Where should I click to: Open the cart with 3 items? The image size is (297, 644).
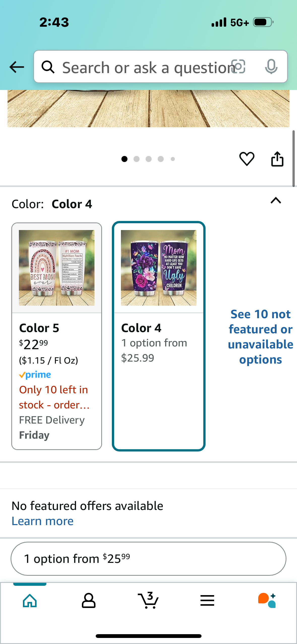click(148, 600)
